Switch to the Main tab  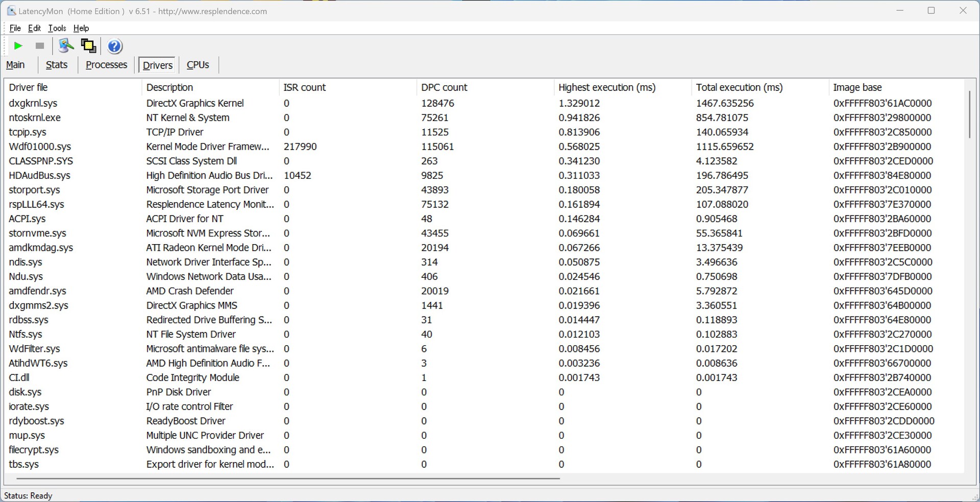[x=15, y=65]
